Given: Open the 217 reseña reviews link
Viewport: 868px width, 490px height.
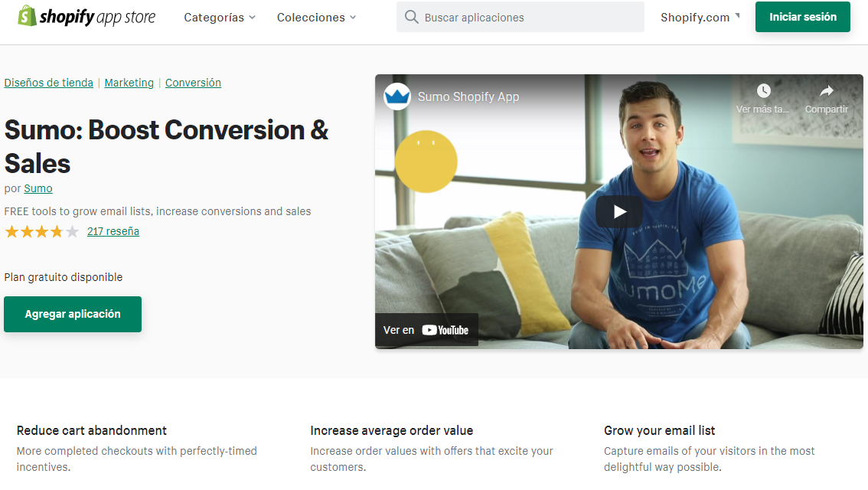Looking at the screenshot, I should 113,231.
